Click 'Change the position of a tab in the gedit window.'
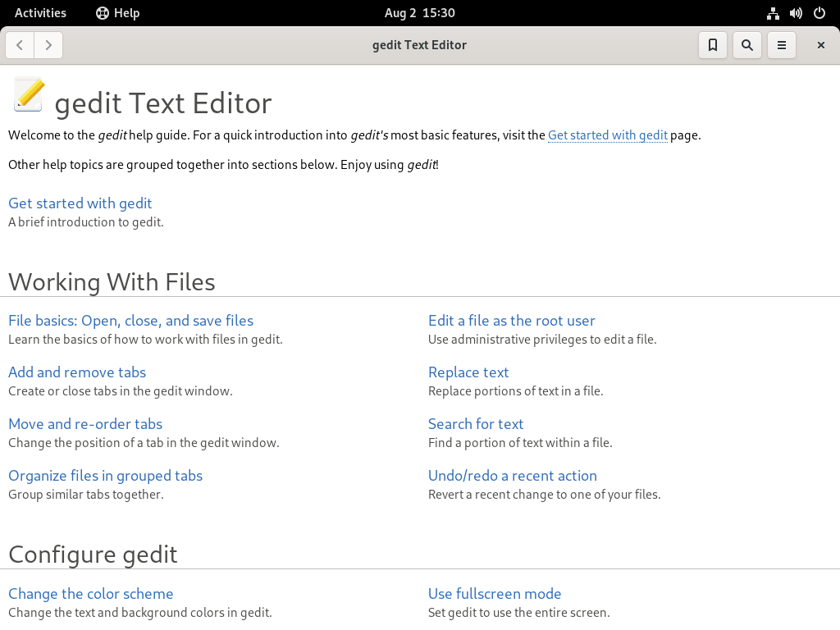Viewport: 840px width, 630px height. tap(144, 443)
